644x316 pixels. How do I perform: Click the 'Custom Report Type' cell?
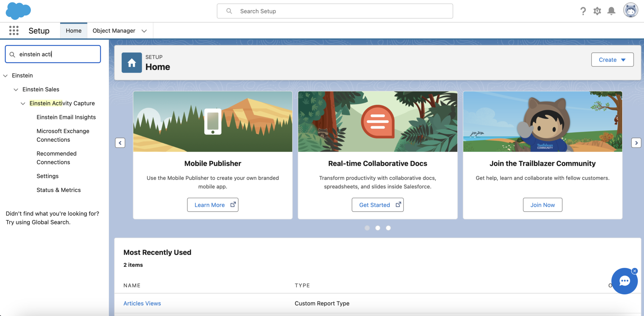pos(322,303)
